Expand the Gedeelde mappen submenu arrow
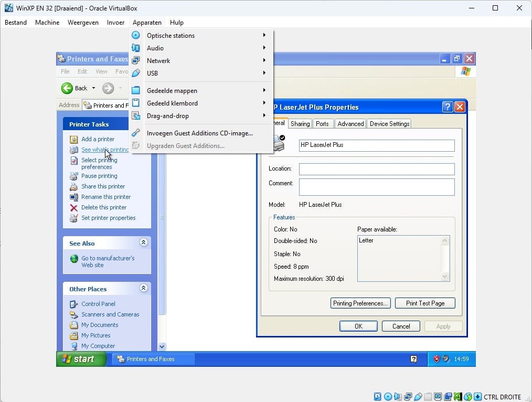The image size is (532, 402). [264, 90]
